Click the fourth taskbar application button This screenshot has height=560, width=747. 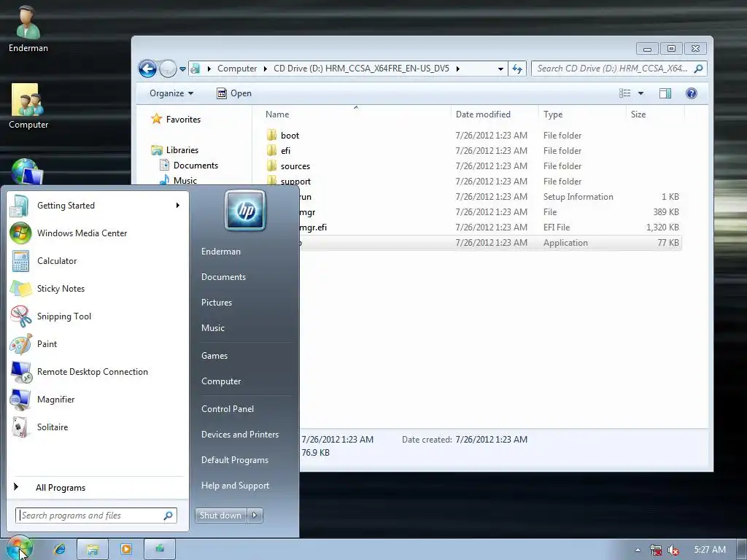click(160, 549)
